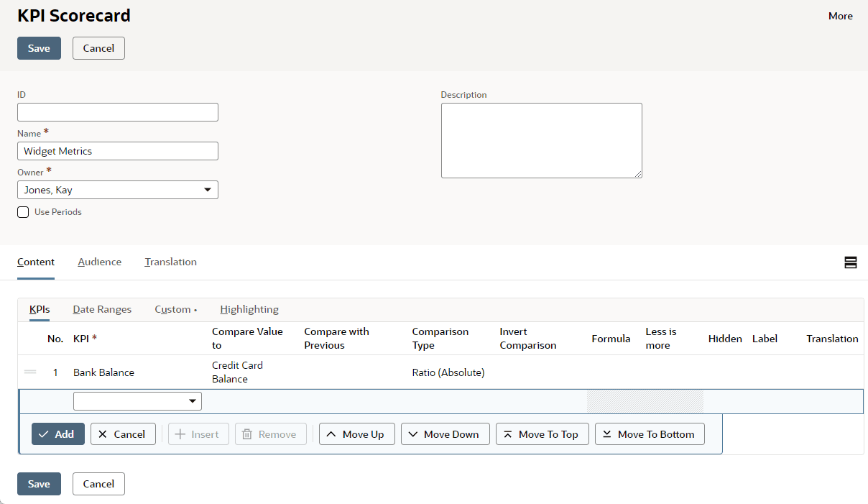Click the Translation column header in the table

point(832,339)
